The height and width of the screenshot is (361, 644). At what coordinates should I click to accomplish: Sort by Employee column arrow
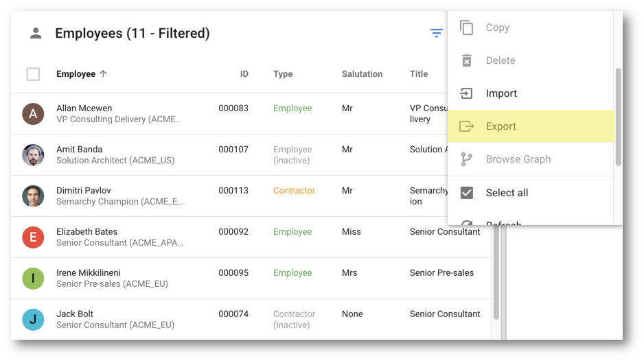103,74
